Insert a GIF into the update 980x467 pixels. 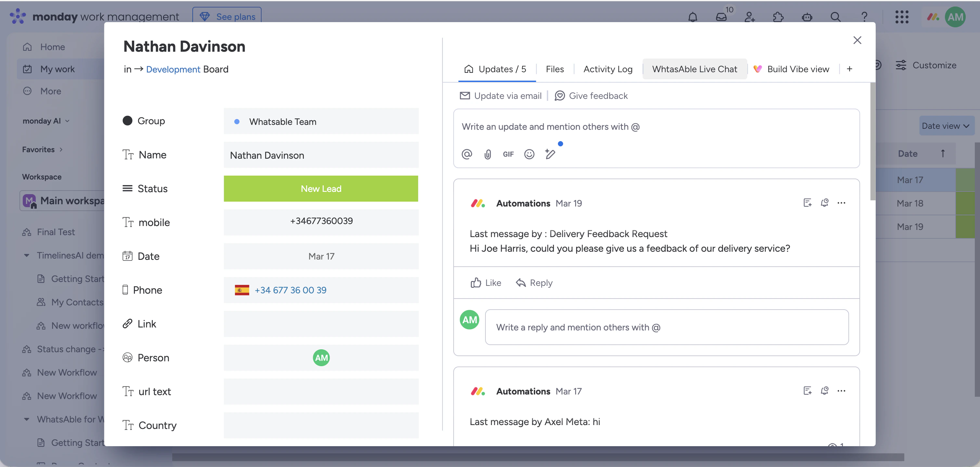click(x=508, y=154)
